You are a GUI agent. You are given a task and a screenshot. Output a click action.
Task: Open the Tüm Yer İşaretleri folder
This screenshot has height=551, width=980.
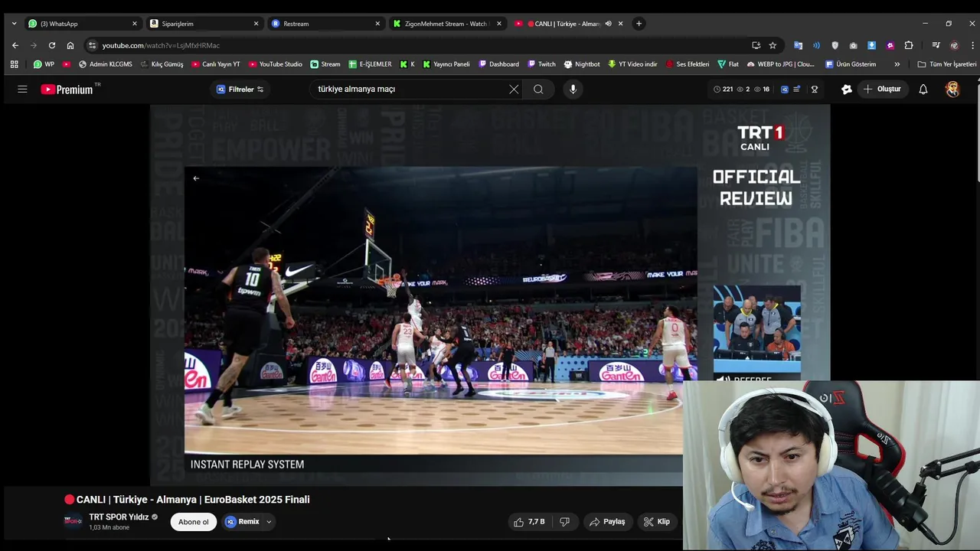pyautogui.click(x=947, y=64)
